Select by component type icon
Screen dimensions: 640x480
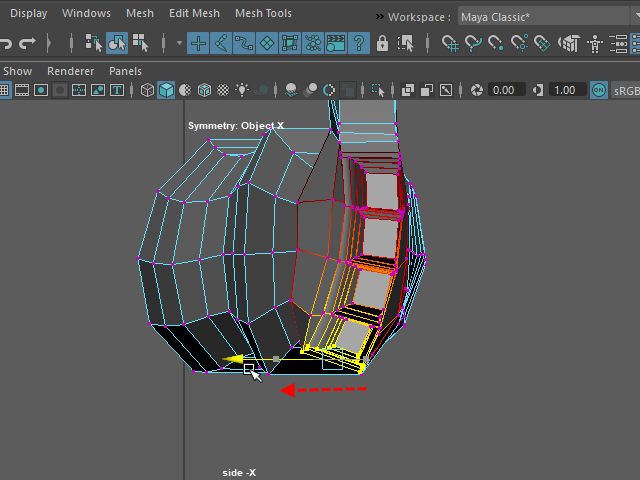pyautogui.click(x=138, y=43)
